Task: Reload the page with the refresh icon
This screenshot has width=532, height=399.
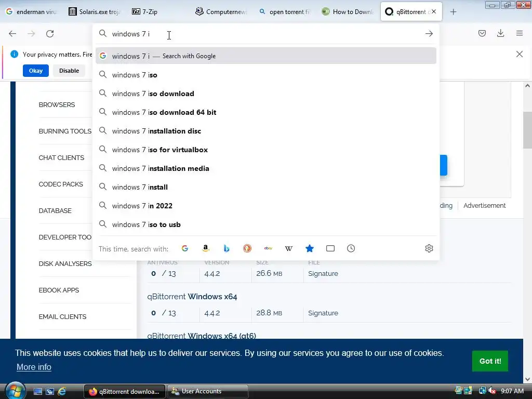Action: pos(50,34)
